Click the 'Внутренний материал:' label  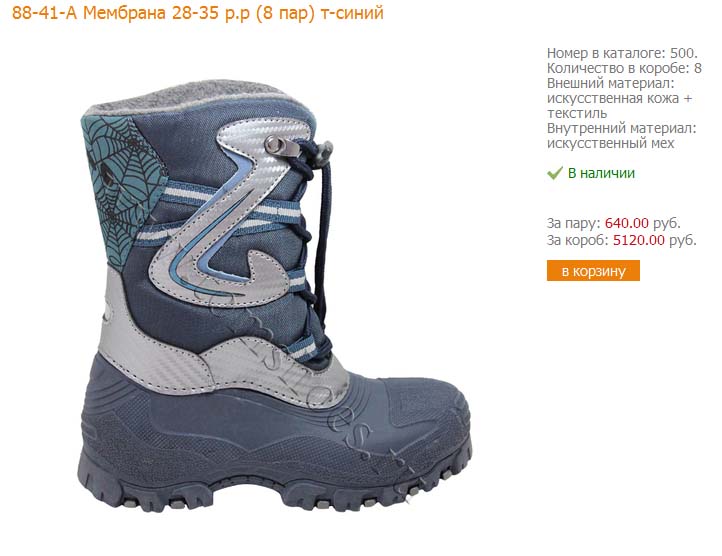[622, 128]
